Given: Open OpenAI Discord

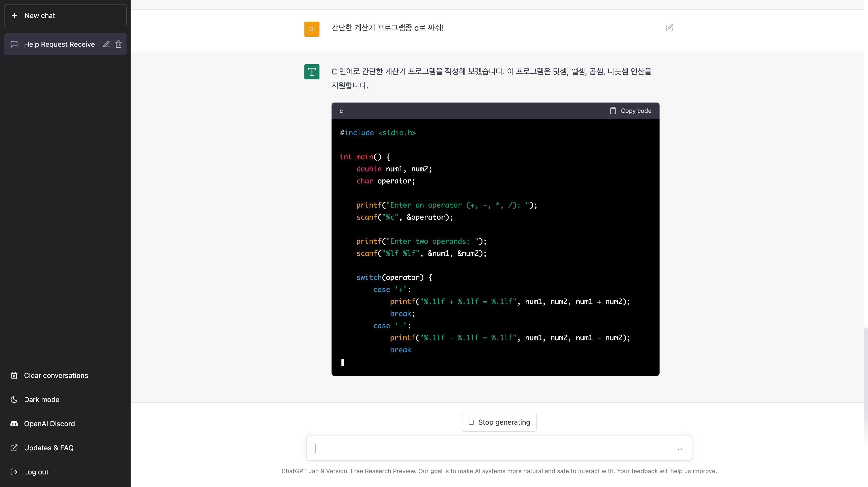Looking at the screenshot, I should click(x=65, y=424).
